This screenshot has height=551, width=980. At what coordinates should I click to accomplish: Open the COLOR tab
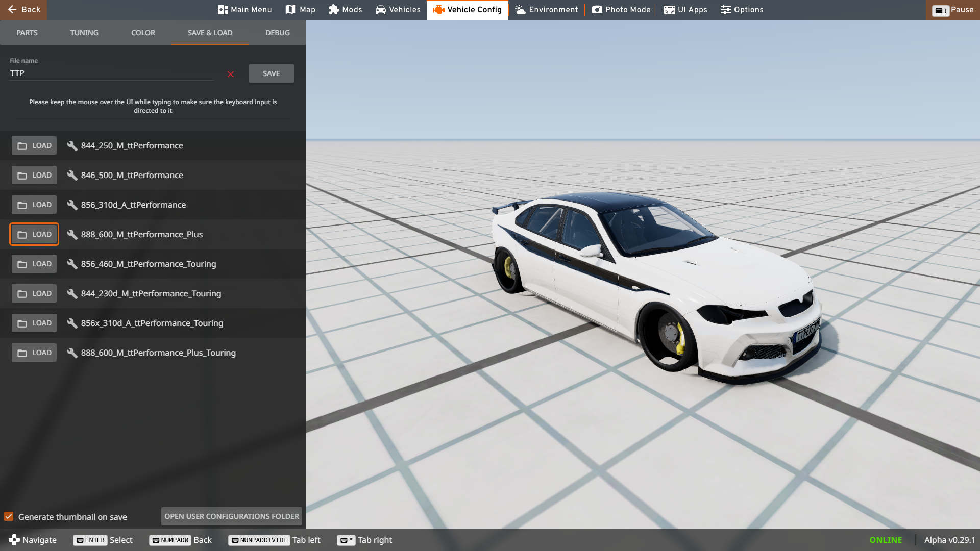pos(143,33)
